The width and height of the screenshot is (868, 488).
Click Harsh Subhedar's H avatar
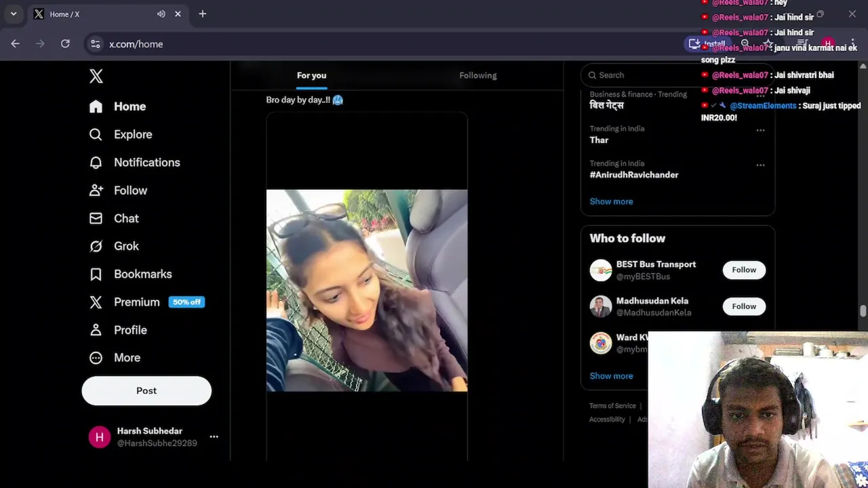coord(100,437)
